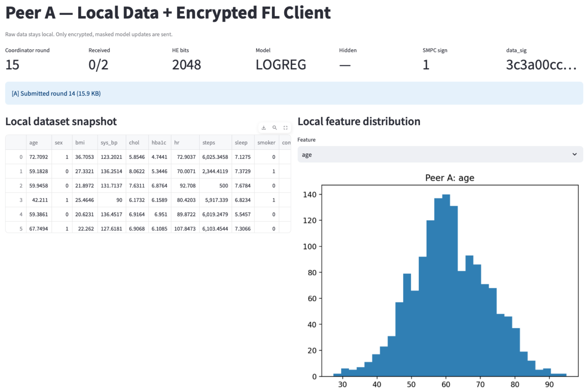Expand the dataframe to fullscreen view
588x392 pixels.
click(x=286, y=127)
